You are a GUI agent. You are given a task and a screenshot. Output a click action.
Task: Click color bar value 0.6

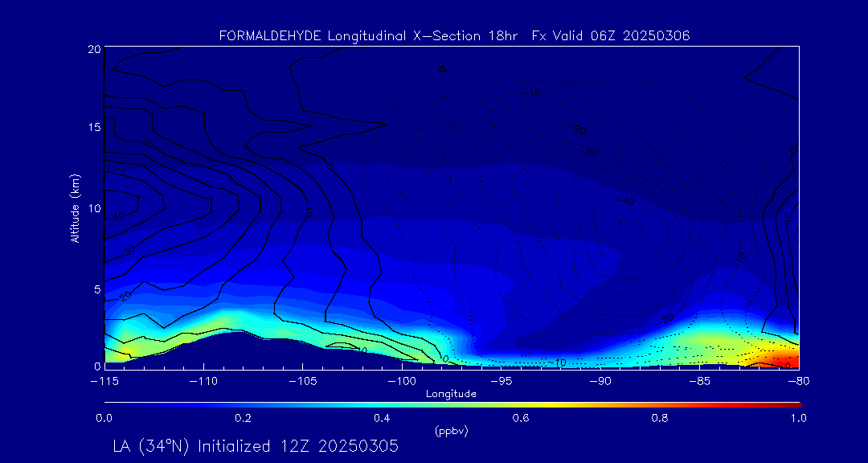coord(522,420)
